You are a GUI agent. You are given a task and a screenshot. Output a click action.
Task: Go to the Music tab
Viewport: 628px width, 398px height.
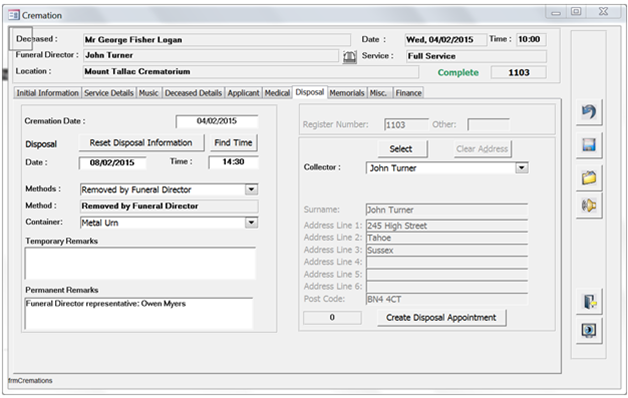pyautogui.click(x=149, y=93)
